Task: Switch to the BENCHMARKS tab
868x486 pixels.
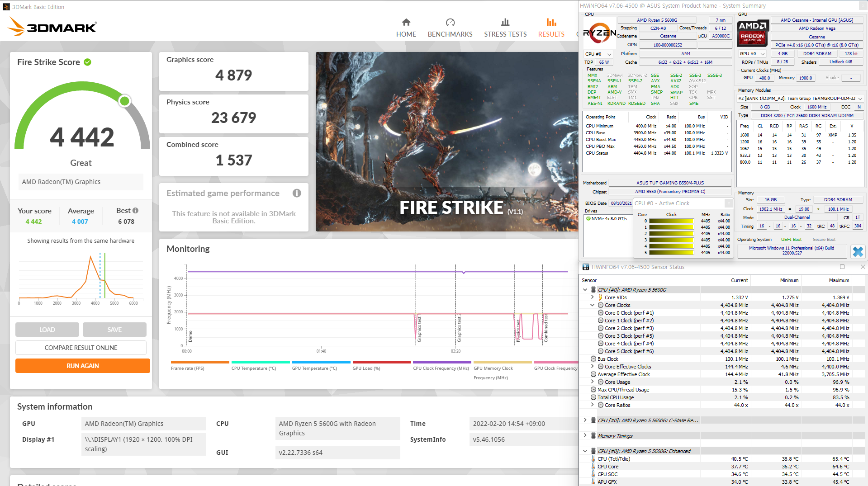Action: coord(450,28)
